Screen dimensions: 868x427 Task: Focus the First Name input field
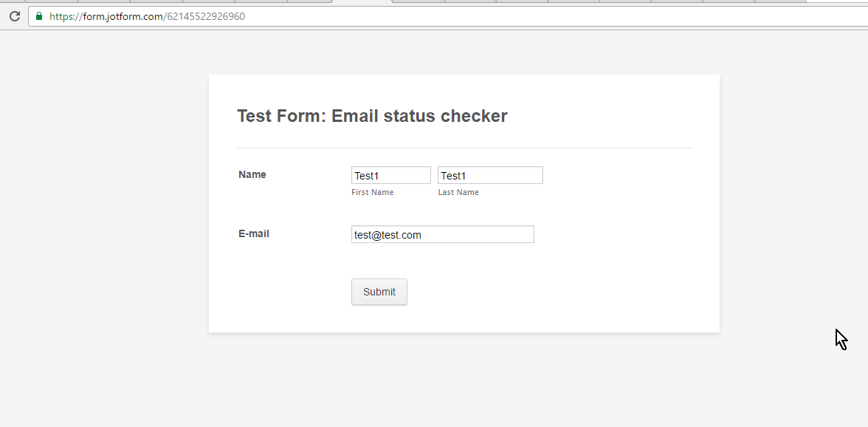(x=390, y=175)
